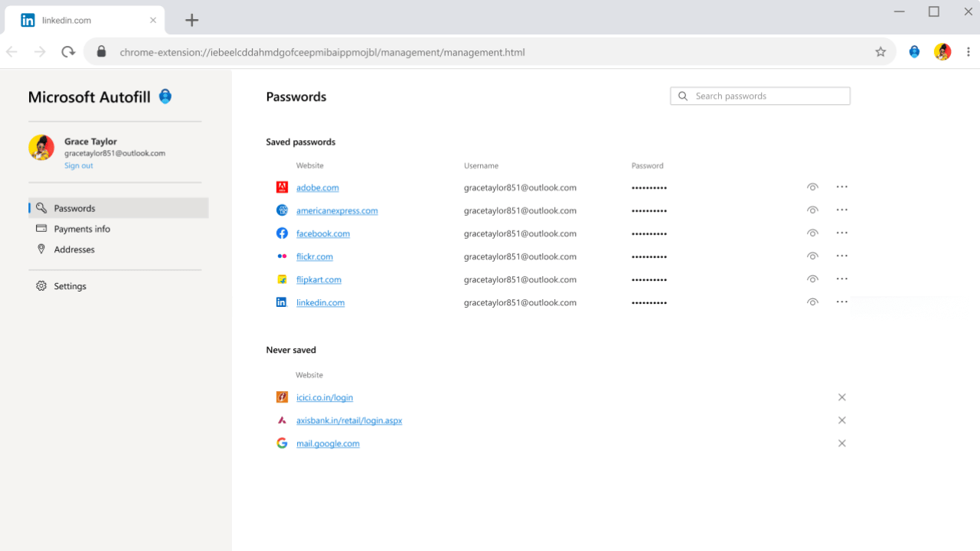Click the Search passwords field
This screenshot has height=551, width=980.
tap(760, 96)
